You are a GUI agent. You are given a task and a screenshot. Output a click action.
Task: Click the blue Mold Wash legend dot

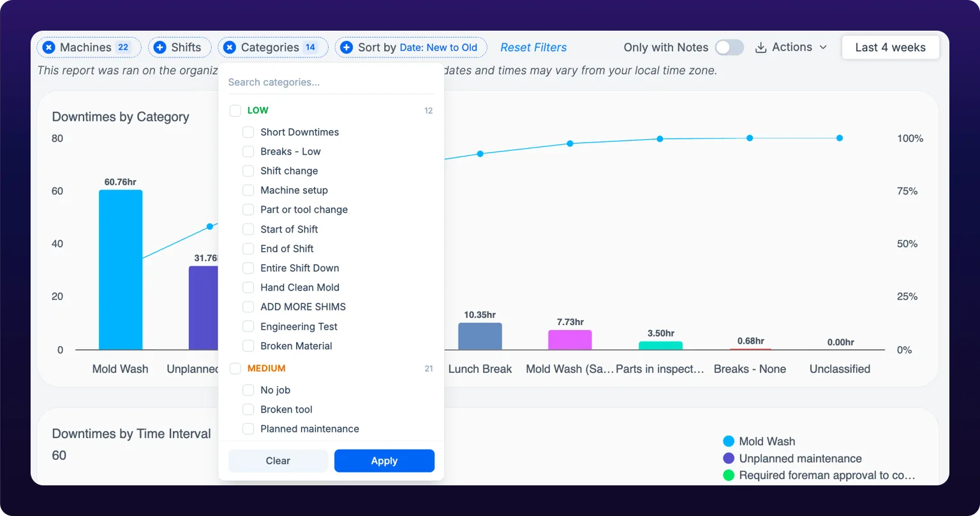729,441
